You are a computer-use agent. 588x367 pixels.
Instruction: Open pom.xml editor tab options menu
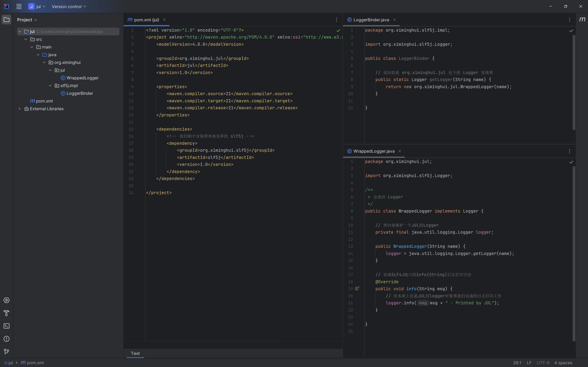(336, 20)
